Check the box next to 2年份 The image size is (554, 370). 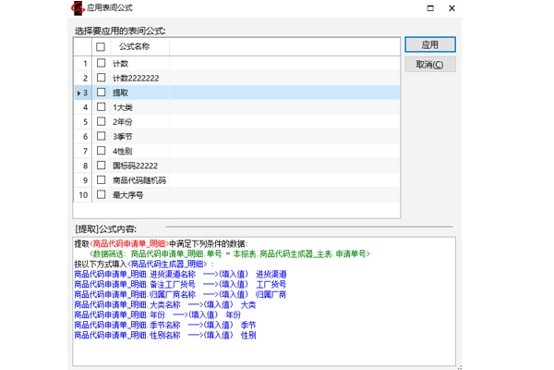(x=101, y=122)
